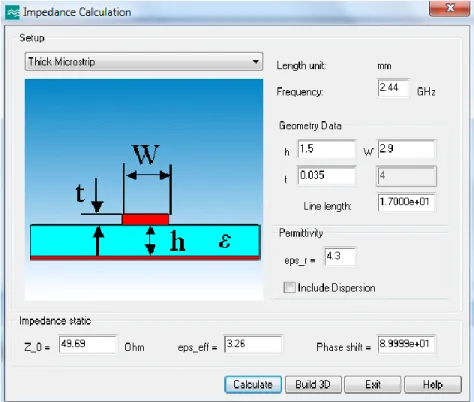Select the substrate height h field
Image resolution: width=474 pixels, height=402 pixels.
(326, 149)
